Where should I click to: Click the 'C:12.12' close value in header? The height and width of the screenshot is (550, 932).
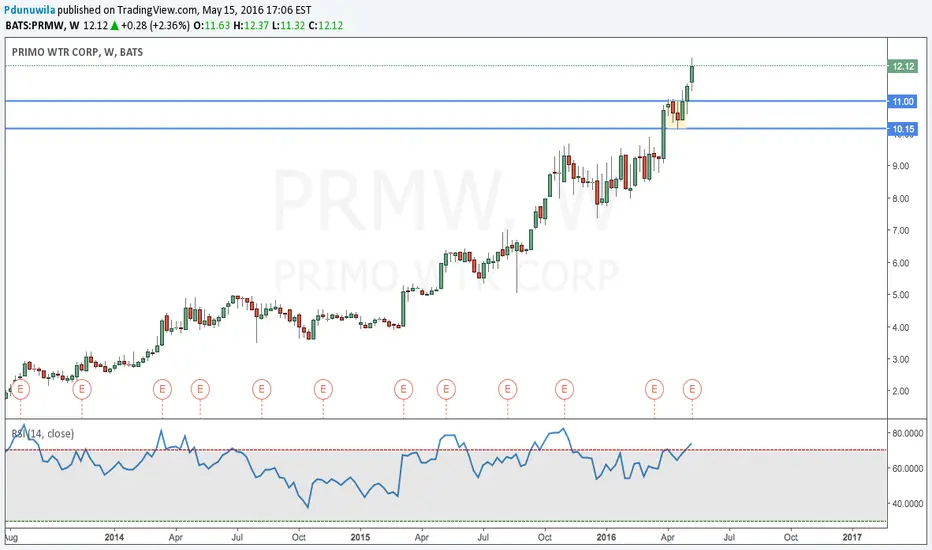click(x=326, y=26)
